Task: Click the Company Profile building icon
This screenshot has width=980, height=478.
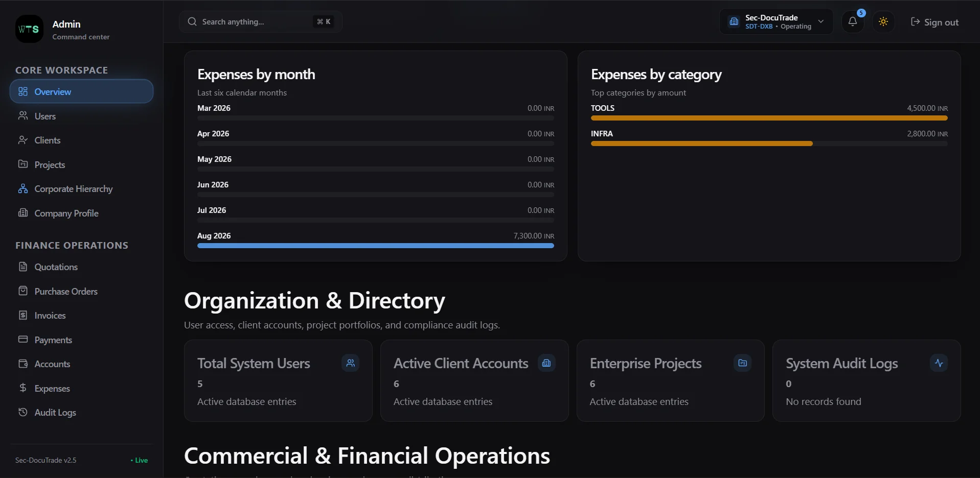Action: (23, 213)
